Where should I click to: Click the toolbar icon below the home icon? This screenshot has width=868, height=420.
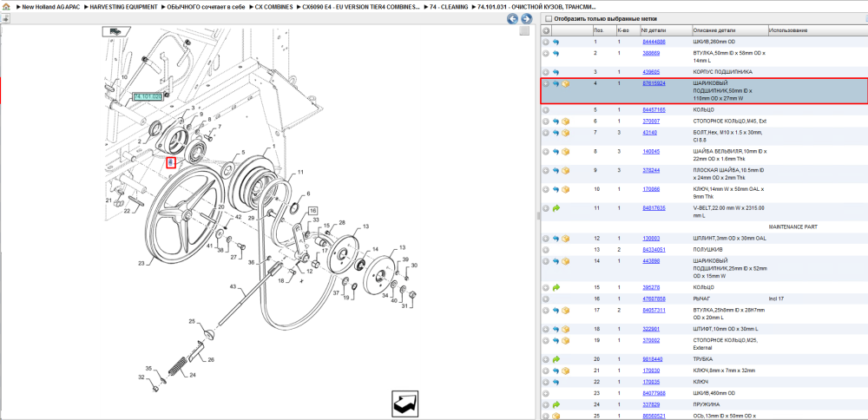[4, 18]
